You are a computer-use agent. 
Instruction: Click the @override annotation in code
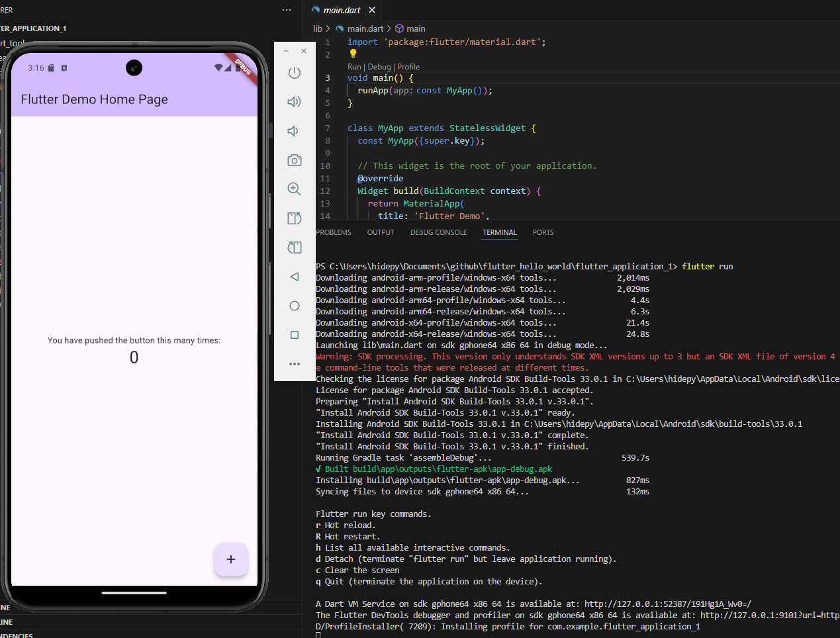click(381, 179)
